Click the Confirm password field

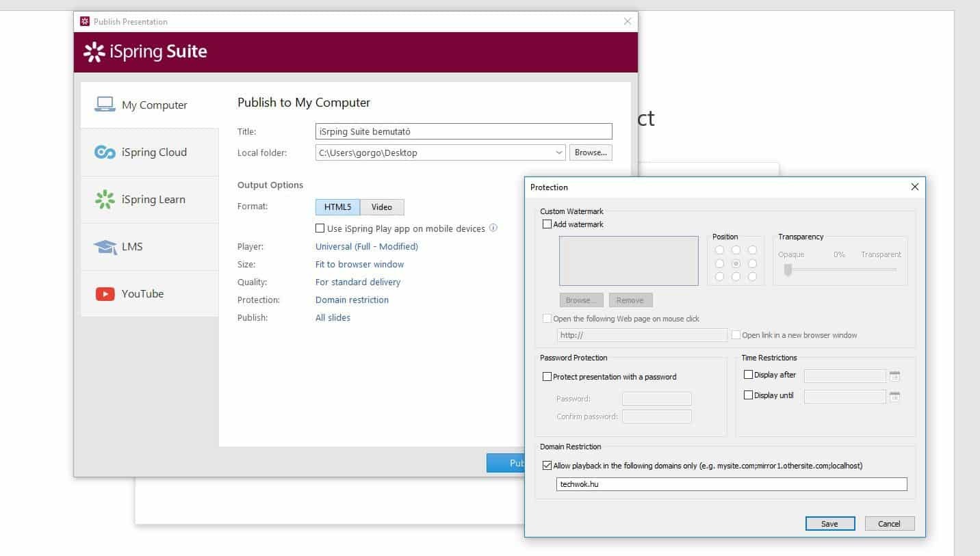coord(657,416)
